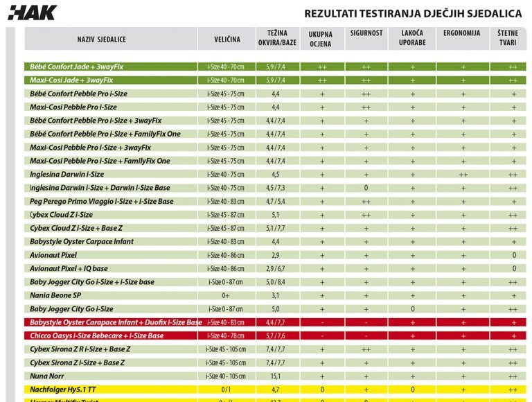
Task: Select yellow row 'Nachfolger Hy5.1 TT'
Action: (x=275, y=390)
